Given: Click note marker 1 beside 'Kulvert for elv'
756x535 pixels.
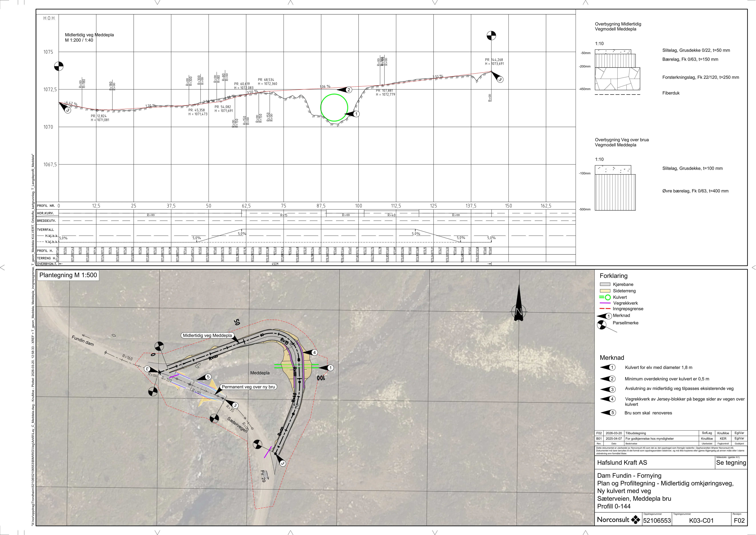Looking at the screenshot, I should [x=608, y=367].
